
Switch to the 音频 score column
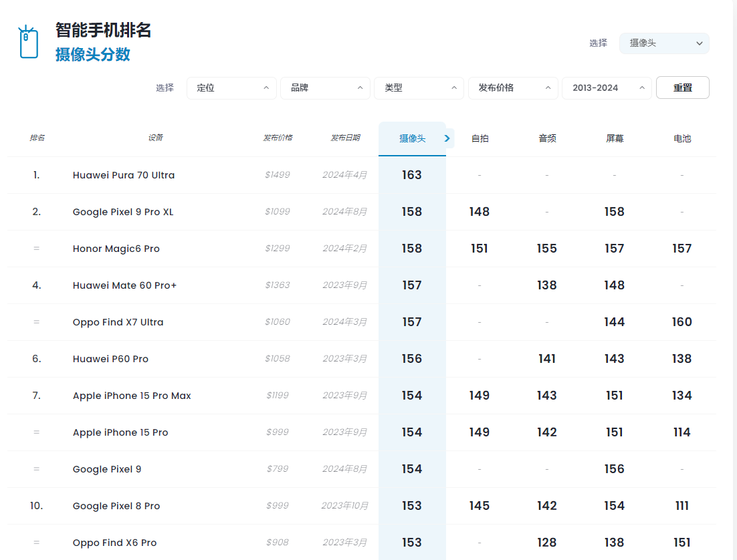pos(547,139)
